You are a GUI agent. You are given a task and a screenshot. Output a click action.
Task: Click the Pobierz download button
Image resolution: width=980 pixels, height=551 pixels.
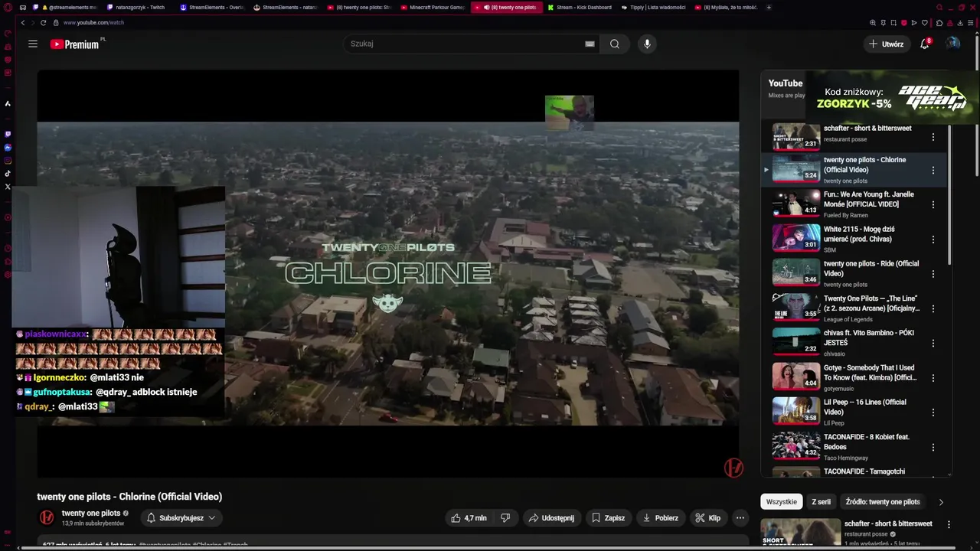[660, 518]
